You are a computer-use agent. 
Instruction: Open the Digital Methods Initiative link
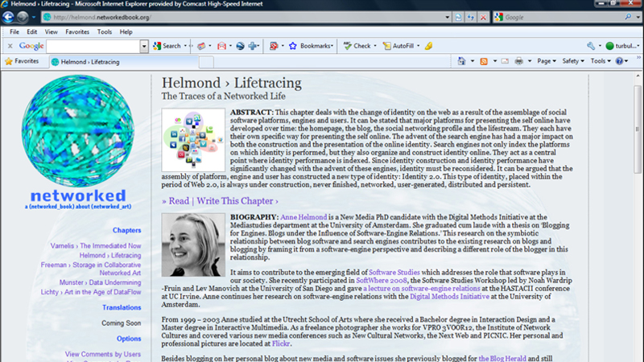click(x=449, y=296)
